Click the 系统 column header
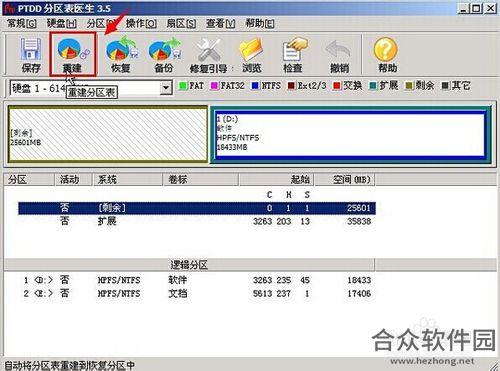The width and height of the screenshot is (500, 371). point(127,179)
